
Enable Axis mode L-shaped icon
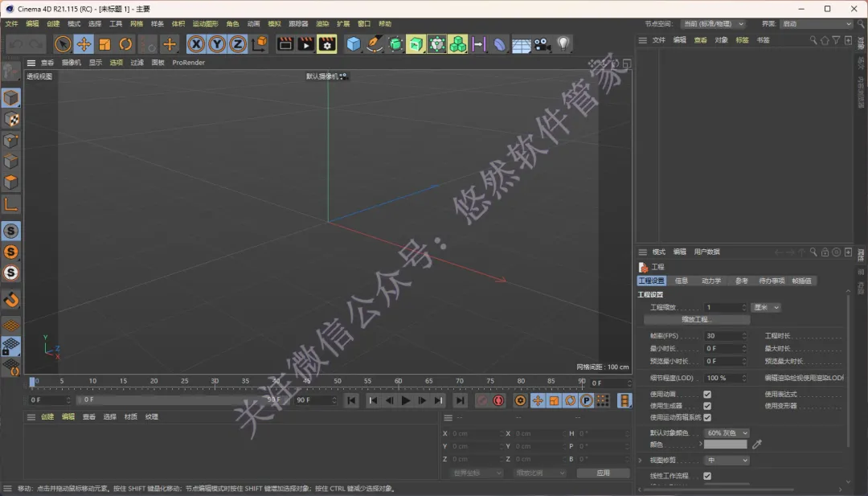pos(10,204)
